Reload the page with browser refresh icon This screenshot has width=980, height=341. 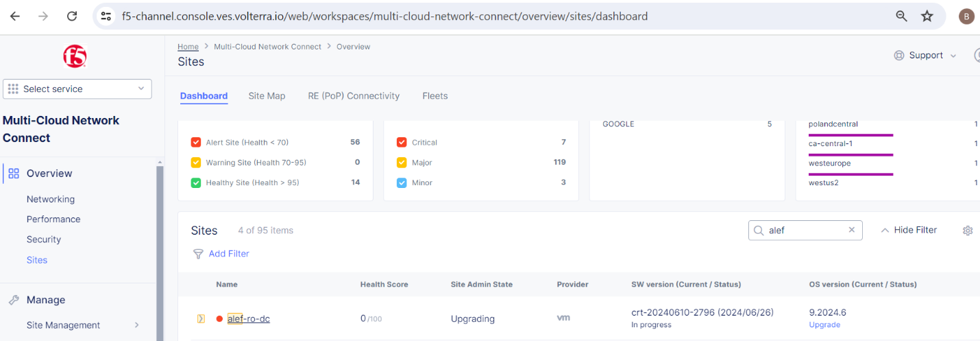(72, 16)
